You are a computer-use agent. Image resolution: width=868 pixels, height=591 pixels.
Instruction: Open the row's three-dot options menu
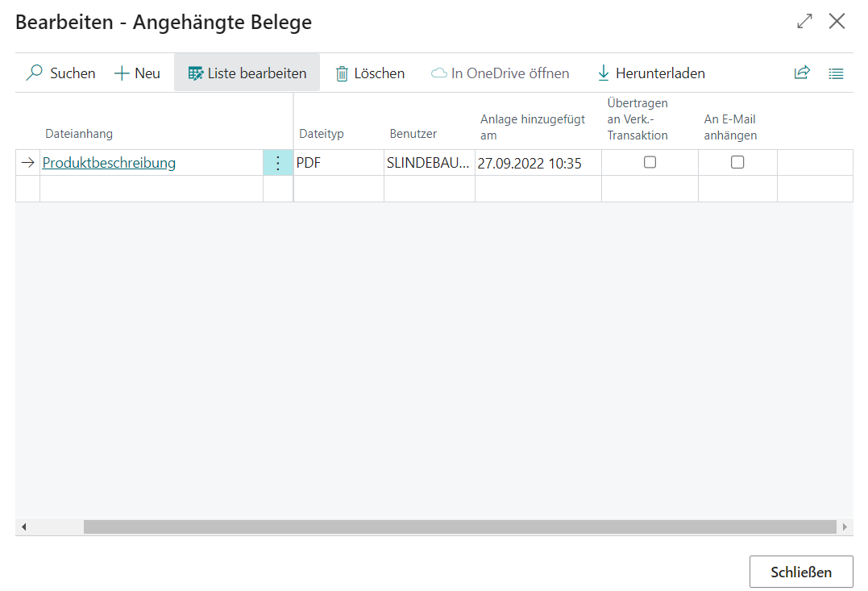(x=278, y=163)
